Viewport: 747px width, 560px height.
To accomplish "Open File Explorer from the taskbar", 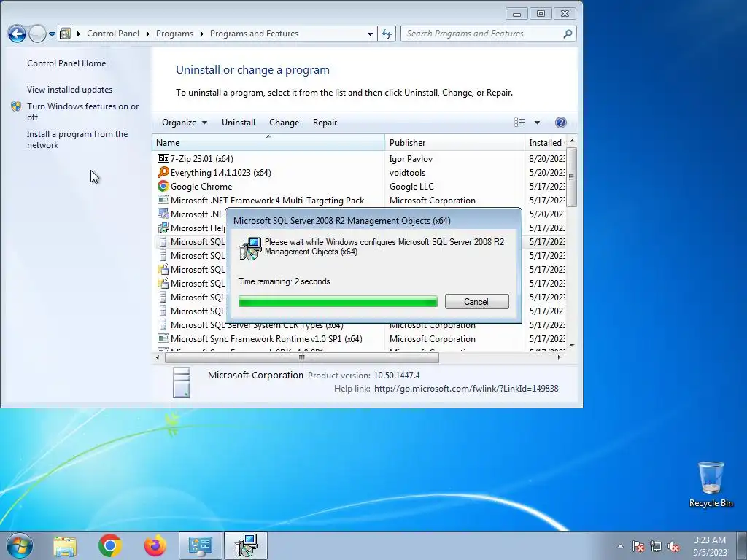I will (65, 545).
